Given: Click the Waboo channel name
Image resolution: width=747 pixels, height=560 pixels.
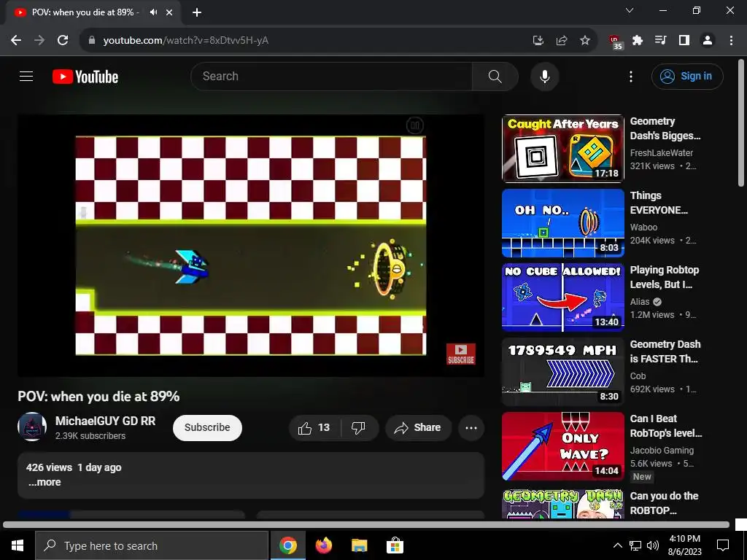Looking at the screenshot, I should click(643, 227).
